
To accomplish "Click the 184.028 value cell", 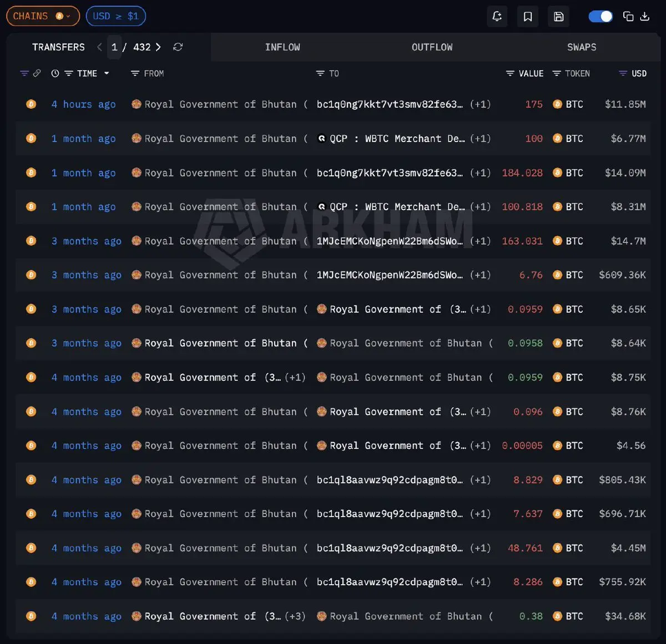I will [522, 173].
